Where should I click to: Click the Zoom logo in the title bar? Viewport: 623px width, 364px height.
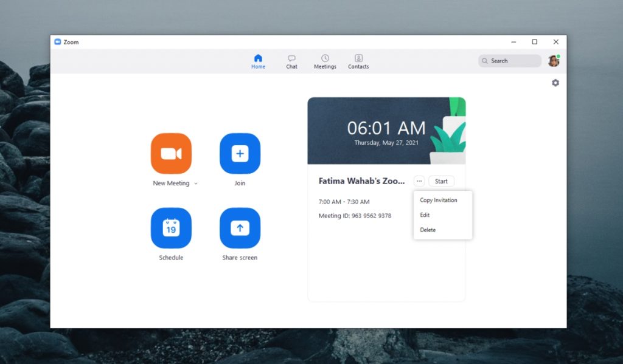click(x=58, y=41)
